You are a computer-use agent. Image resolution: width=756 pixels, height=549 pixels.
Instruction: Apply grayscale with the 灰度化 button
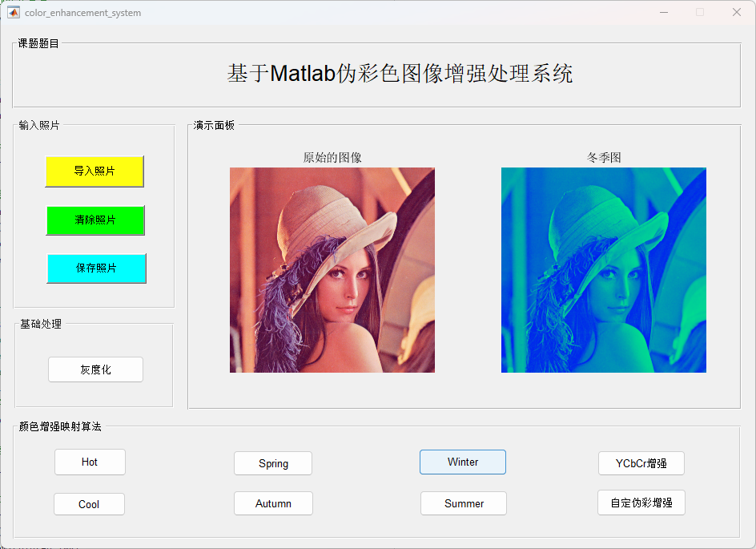(95, 369)
